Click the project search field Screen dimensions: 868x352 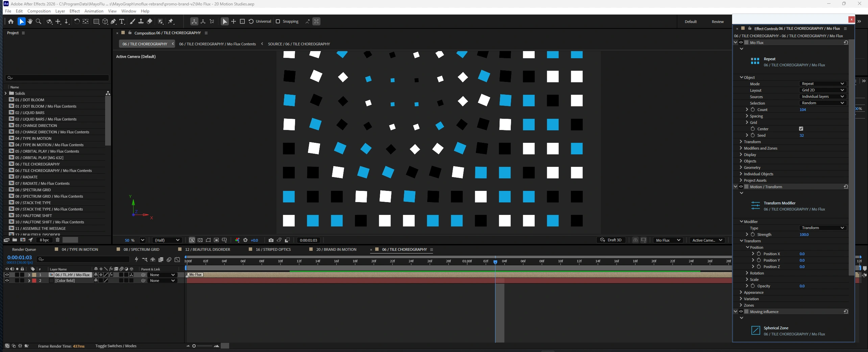click(x=57, y=78)
